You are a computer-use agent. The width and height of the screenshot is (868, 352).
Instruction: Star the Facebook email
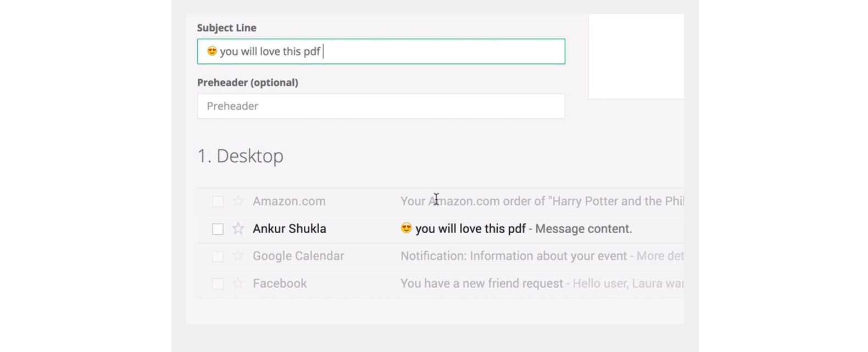pos(238,283)
